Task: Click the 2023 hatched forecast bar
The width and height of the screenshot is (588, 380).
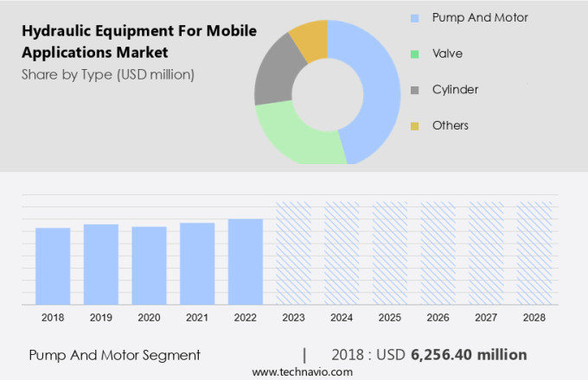Action: (x=293, y=253)
